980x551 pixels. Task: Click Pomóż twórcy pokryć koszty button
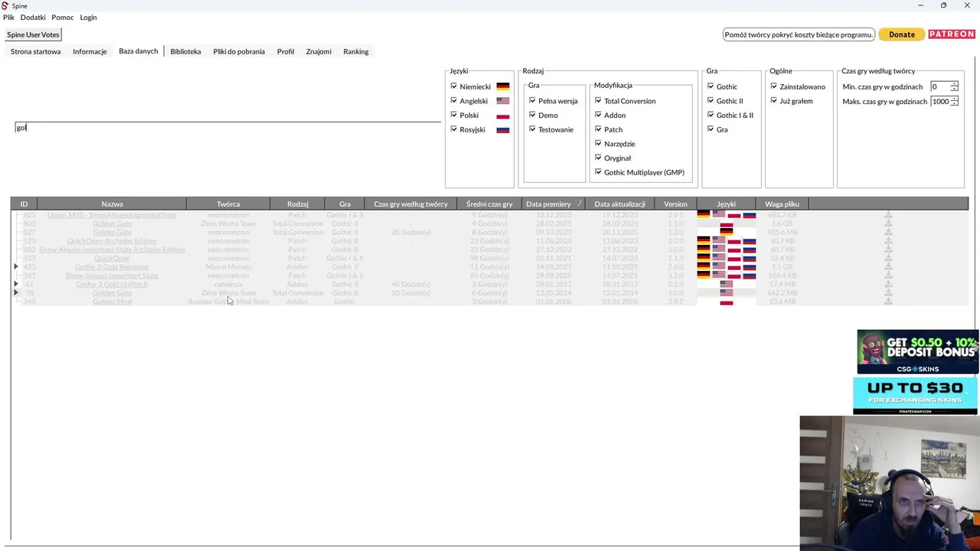click(799, 34)
